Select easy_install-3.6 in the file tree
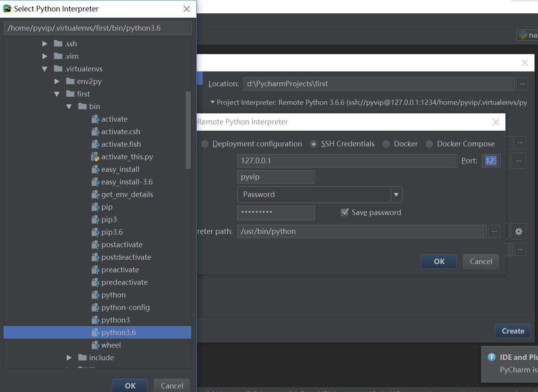 [x=127, y=182]
